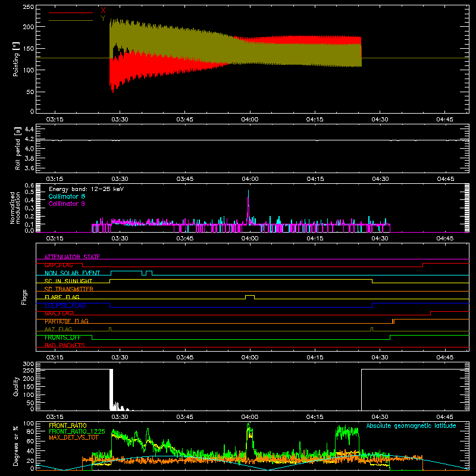The height and width of the screenshot is (476, 476).
Task: Select the 'Collimator 9' legend entry
Action: (x=67, y=203)
